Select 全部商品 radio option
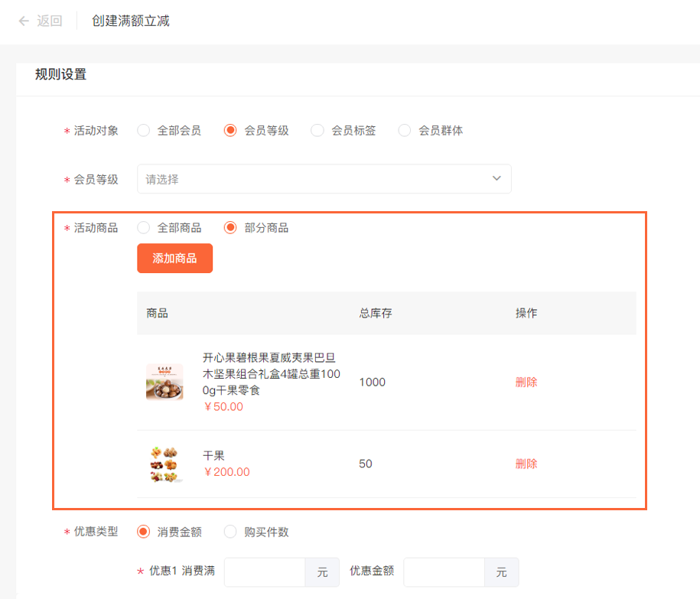Screen dimensions: 700x599 pyautogui.click(x=143, y=228)
